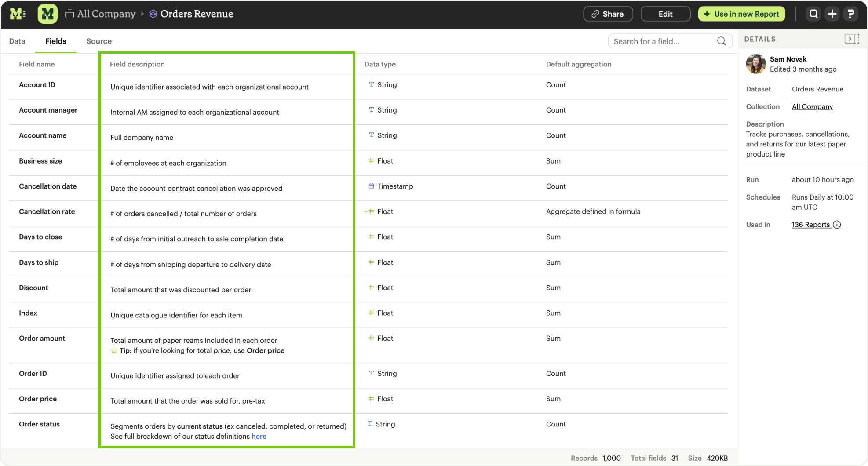This screenshot has width=868, height=466.
Task: Click the Field name column header
Action: coord(37,64)
